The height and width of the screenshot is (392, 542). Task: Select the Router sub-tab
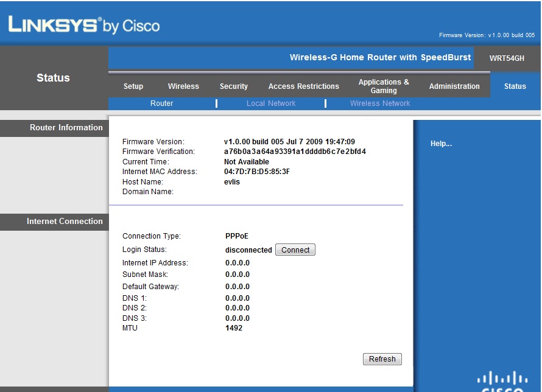pos(161,103)
